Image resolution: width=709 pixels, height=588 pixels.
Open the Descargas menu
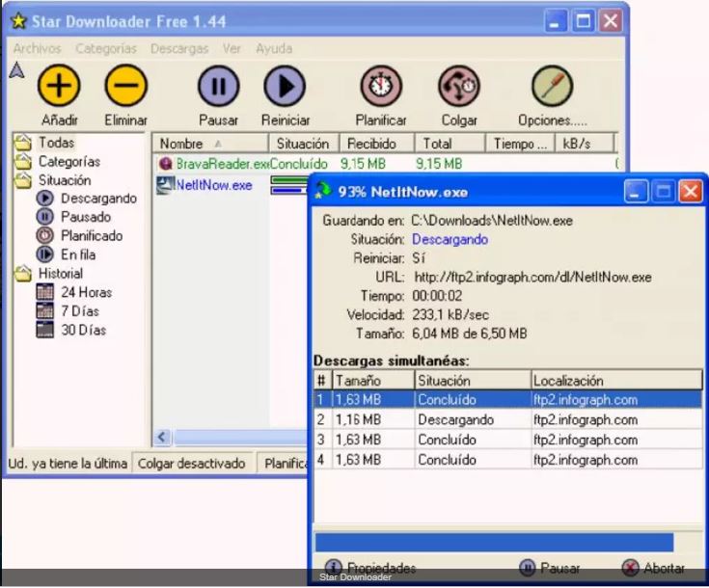[179, 48]
